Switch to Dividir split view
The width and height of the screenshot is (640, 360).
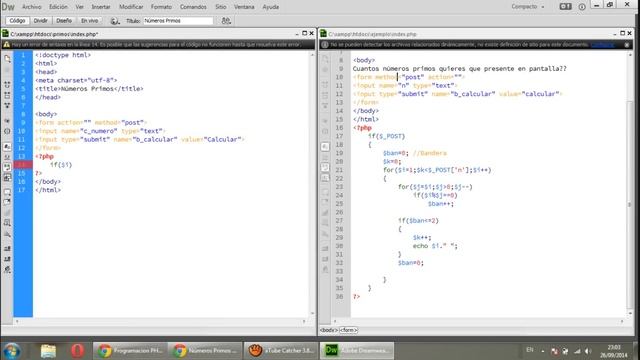coord(40,20)
